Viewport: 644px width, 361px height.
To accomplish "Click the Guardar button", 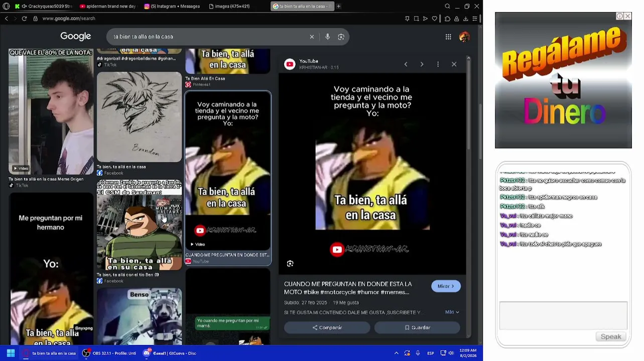I will (417, 327).
